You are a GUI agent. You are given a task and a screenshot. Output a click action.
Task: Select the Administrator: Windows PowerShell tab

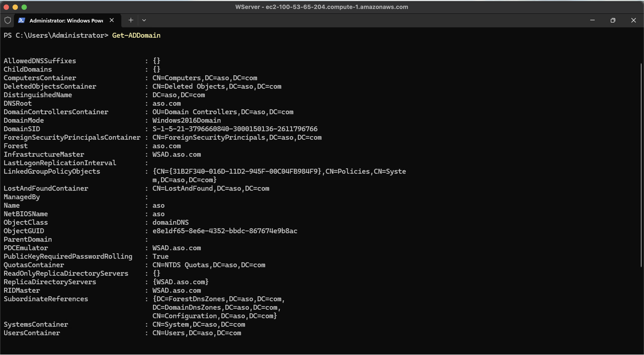tap(66, 21)
